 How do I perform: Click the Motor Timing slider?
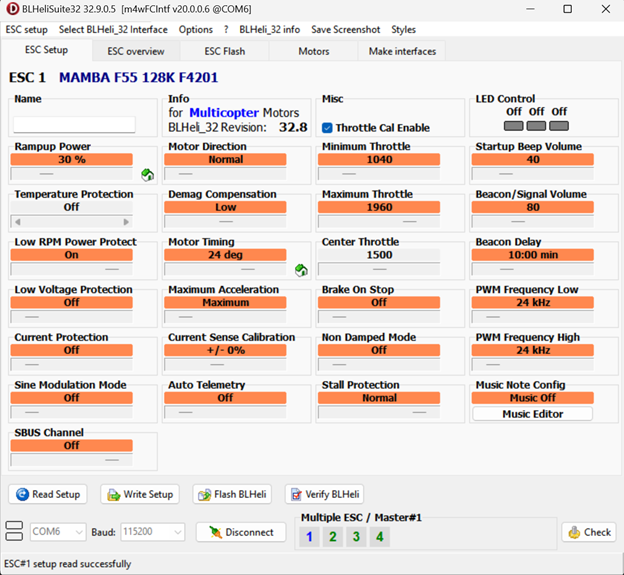click(225, 269)
